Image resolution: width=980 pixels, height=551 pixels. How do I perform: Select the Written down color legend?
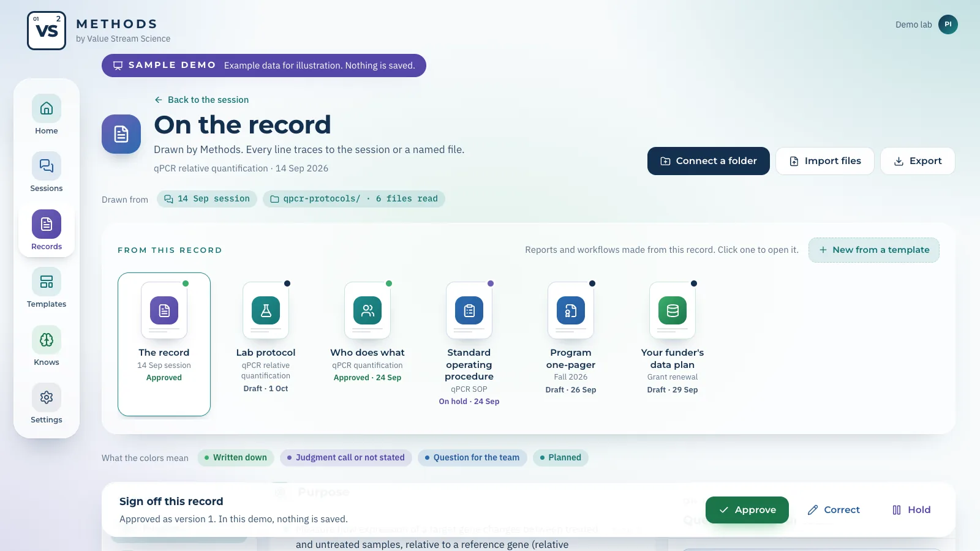point(235,458)
